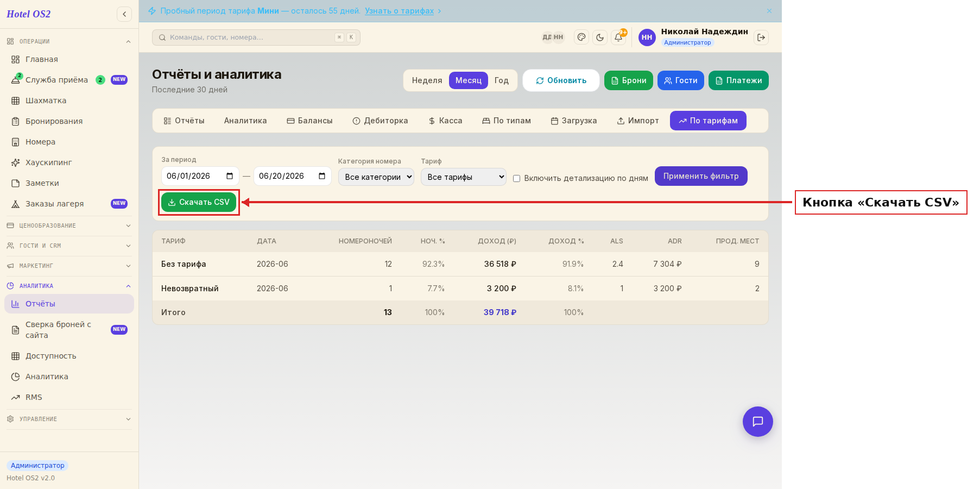Click the blue Гости button
This screenshot has width=980, height=489.
point(681,80)
